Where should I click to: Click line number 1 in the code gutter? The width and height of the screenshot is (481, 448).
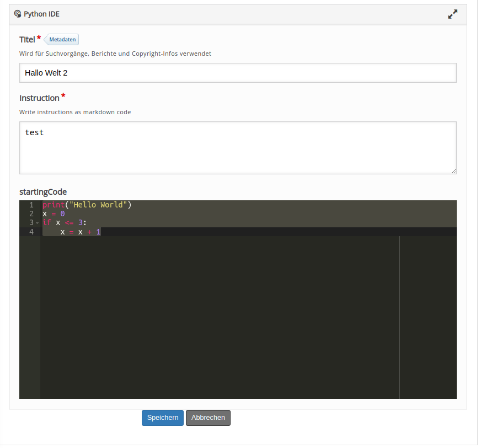30,205
